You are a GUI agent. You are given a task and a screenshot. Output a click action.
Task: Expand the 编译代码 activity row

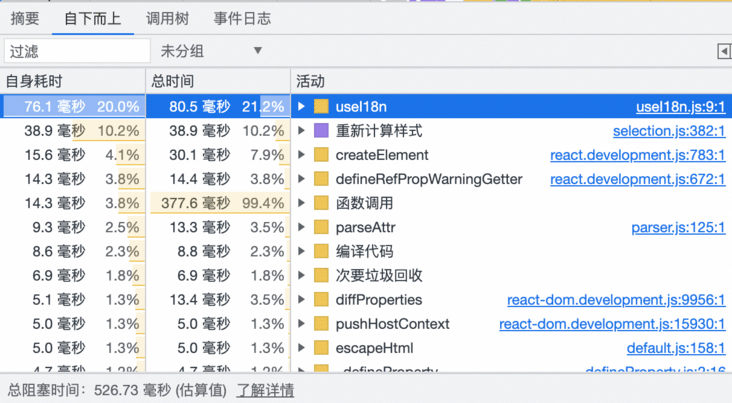coord(302,251)
